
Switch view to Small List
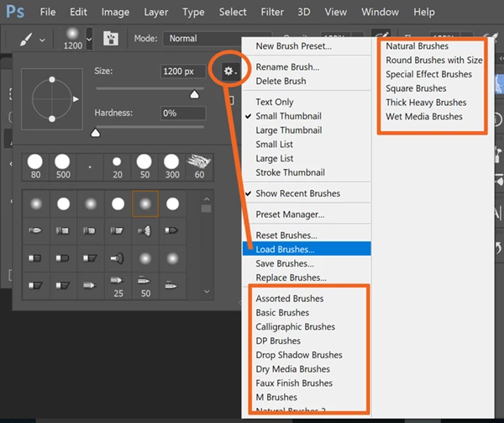[x=307, y=145]
